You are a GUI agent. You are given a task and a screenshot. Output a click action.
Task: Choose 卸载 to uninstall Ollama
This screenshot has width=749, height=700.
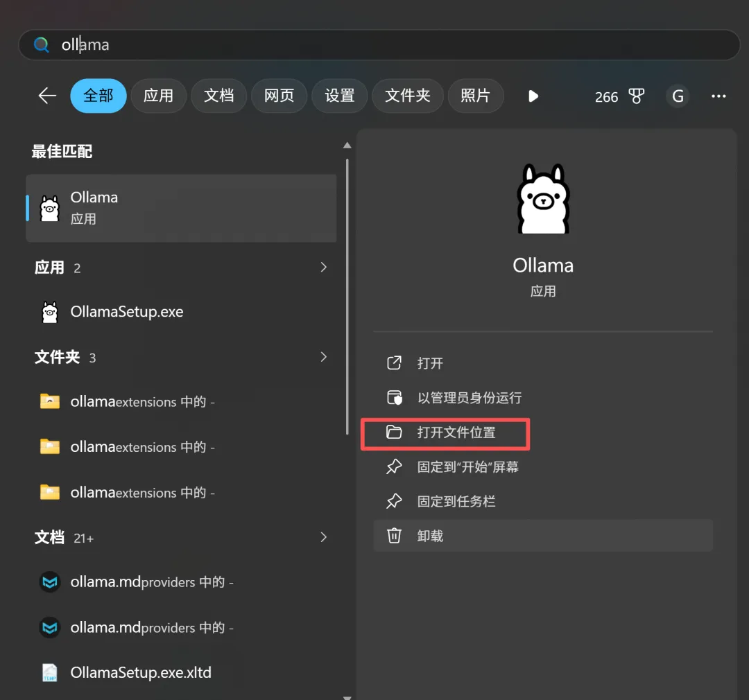543,536
